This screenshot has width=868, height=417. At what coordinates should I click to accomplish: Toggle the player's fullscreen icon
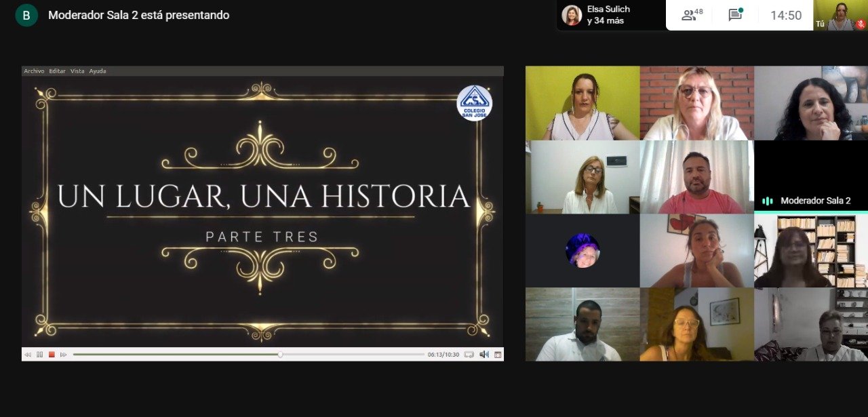point(498,355)
